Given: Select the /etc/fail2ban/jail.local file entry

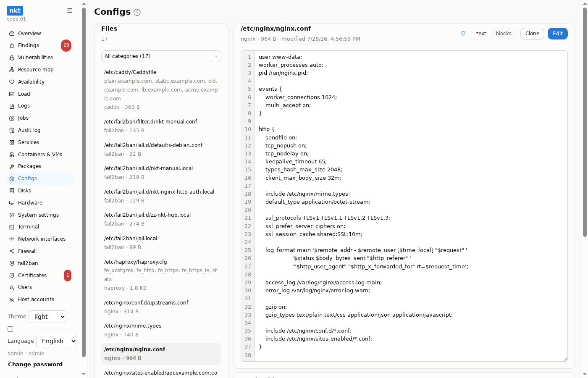Looking at the screenshot, I should [x=161, y=243].
